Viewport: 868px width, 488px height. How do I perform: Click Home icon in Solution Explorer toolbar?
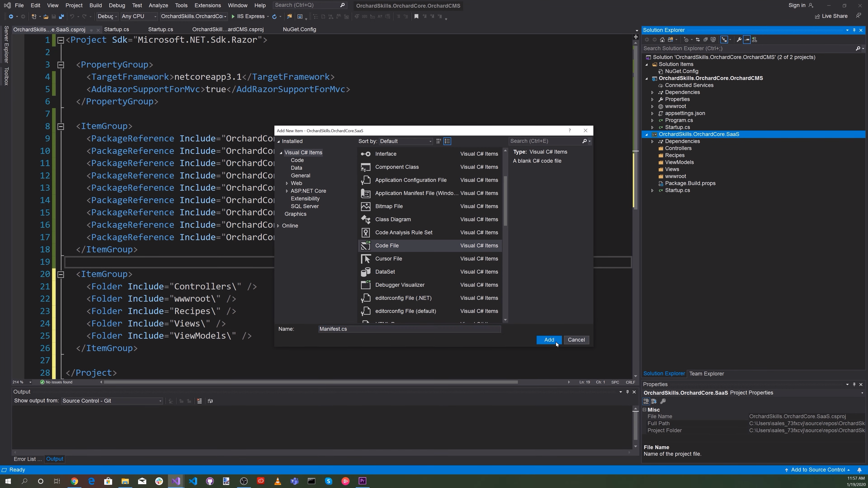coord(663,40)
